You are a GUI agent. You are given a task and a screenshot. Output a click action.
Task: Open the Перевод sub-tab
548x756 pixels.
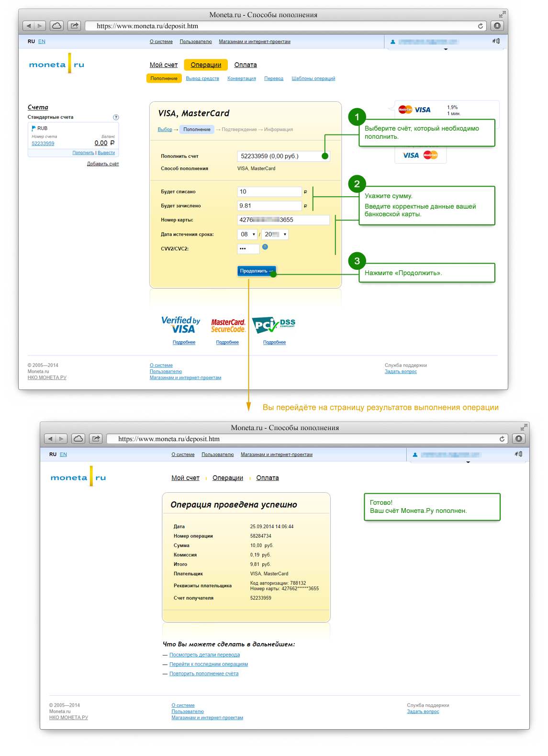tap(274, 78)
